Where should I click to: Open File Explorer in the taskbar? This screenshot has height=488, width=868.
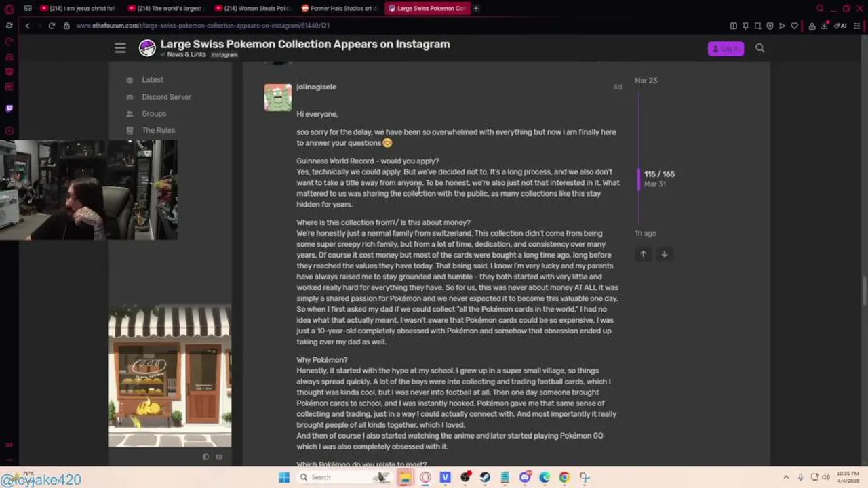coord(406,477)
